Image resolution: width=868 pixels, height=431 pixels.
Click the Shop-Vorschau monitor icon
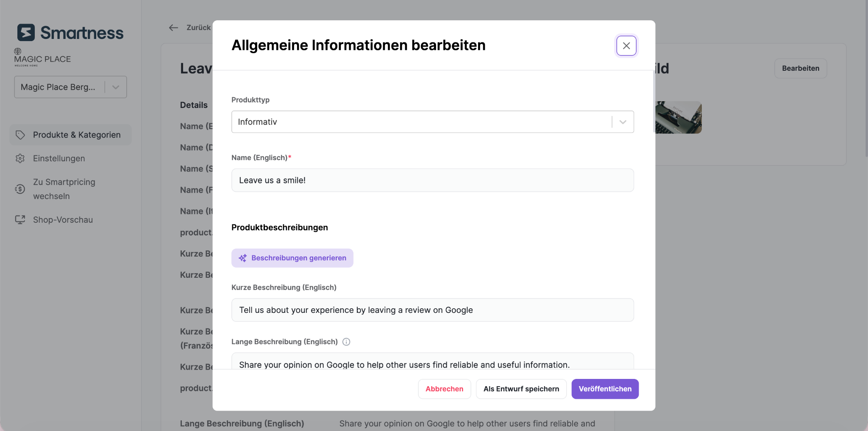[20, 220]
